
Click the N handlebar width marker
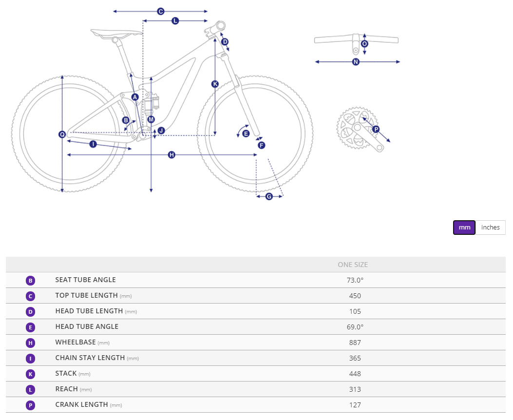point(356,62)
